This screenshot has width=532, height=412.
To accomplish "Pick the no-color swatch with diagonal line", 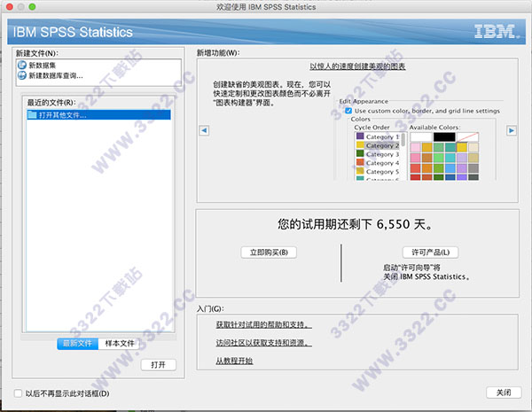I will [x=467, y=137].
